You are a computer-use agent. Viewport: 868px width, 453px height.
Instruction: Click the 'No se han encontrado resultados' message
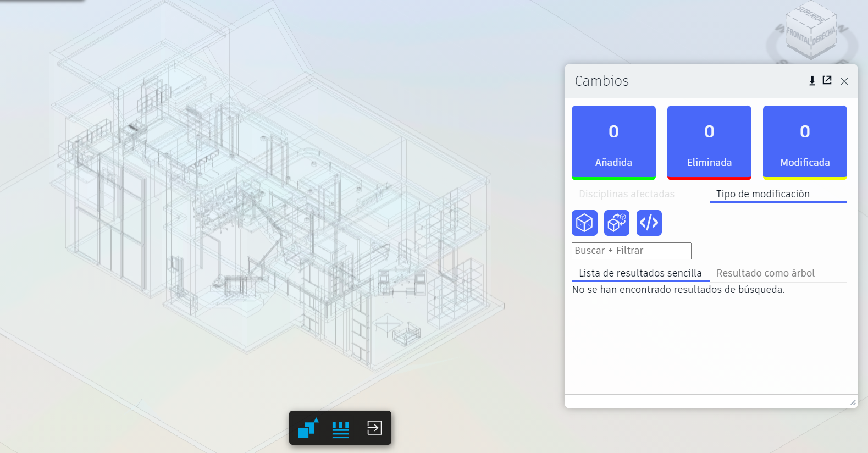click(678, 290)
